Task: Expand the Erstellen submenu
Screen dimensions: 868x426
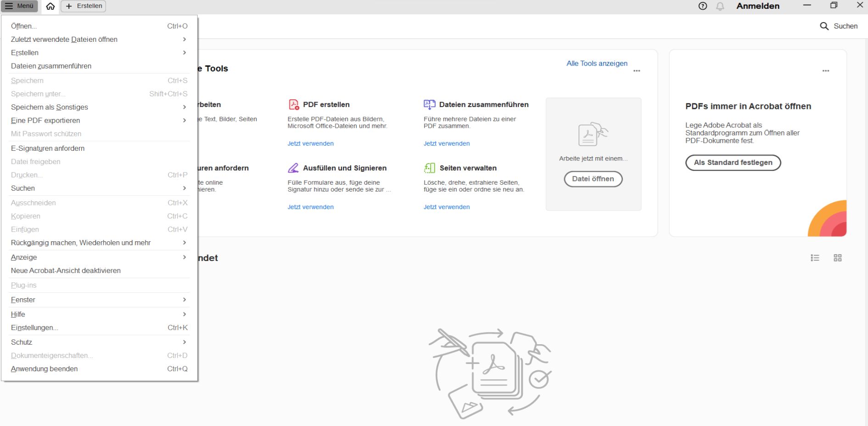Action: pyautogui.click(x=25, y=52)
